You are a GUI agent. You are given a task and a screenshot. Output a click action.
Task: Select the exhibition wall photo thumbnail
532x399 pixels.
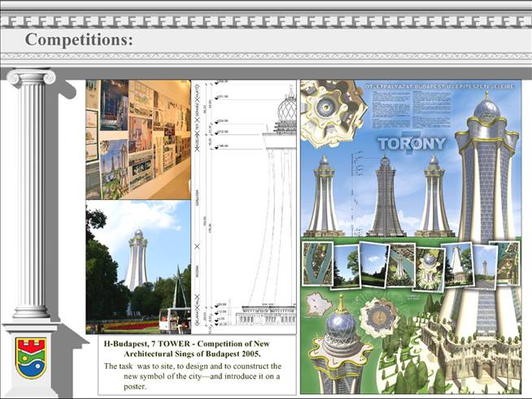point(137,138)
